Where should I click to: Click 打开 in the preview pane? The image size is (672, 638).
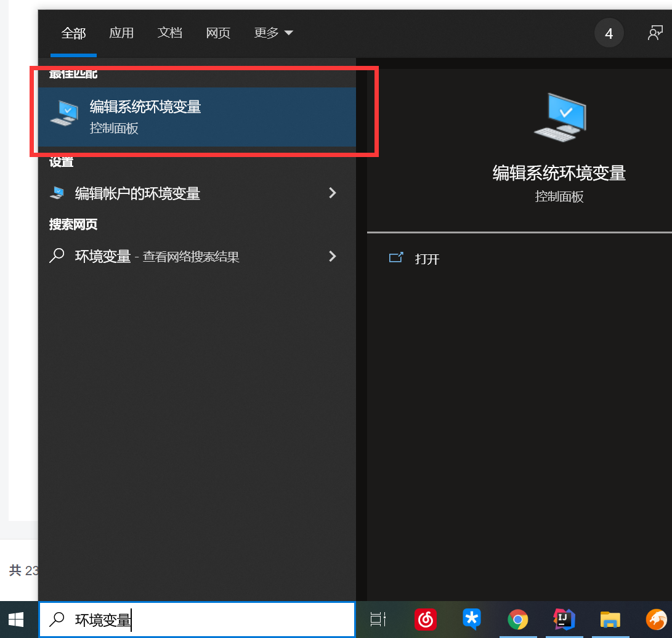coord(427,259)
